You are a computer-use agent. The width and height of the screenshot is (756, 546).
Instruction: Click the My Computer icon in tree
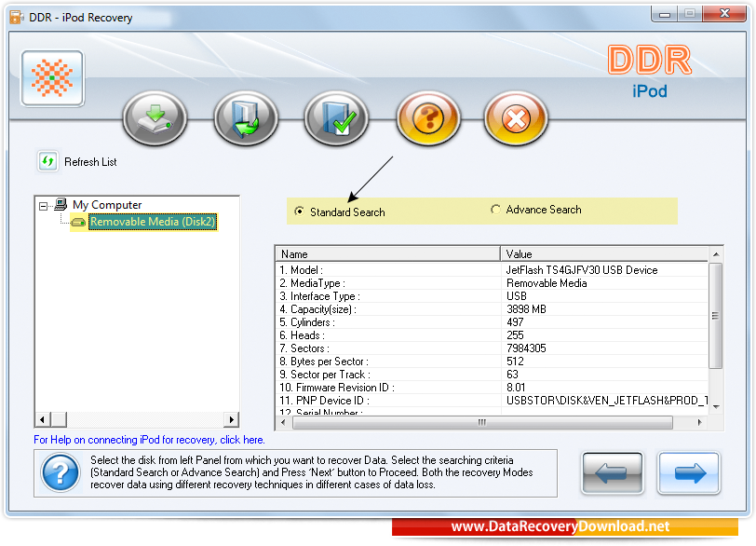tap(61, 204)
